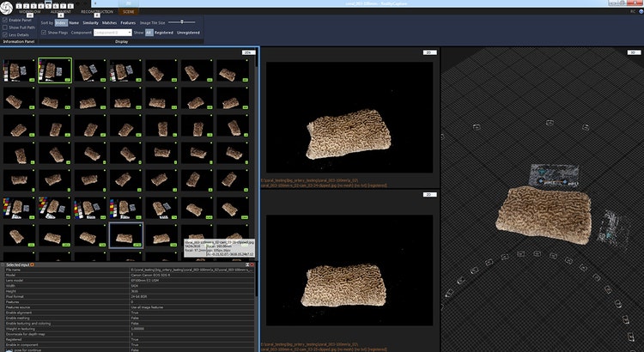Image resolution: width=644 pixels, height=352 pixels.
Task: Enable the Show Full Path checkbox
Action: [5, 26]
